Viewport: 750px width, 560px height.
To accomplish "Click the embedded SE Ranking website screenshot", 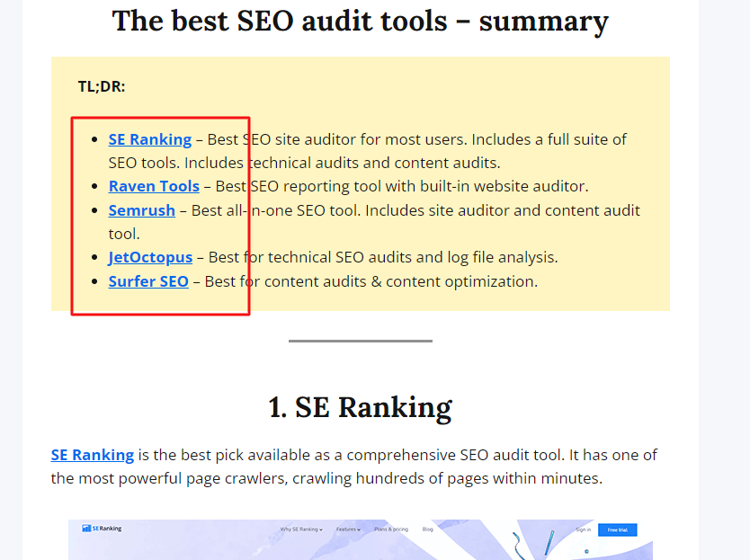I will coord(360,539).
